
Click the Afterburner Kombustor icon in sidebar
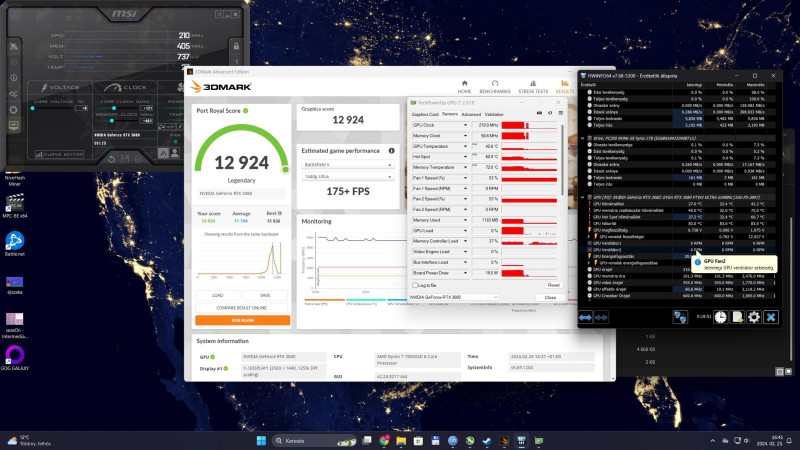[x=14, y=62]
